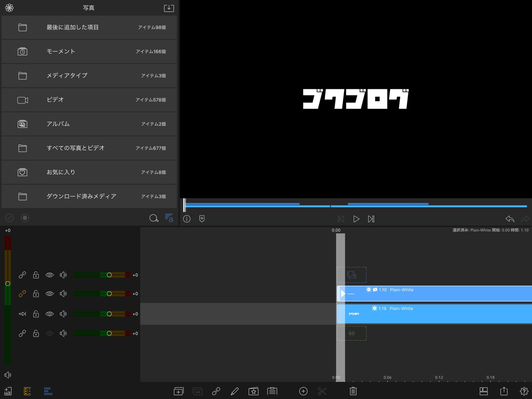Tap the circled plus add button

tap(303, 391)
